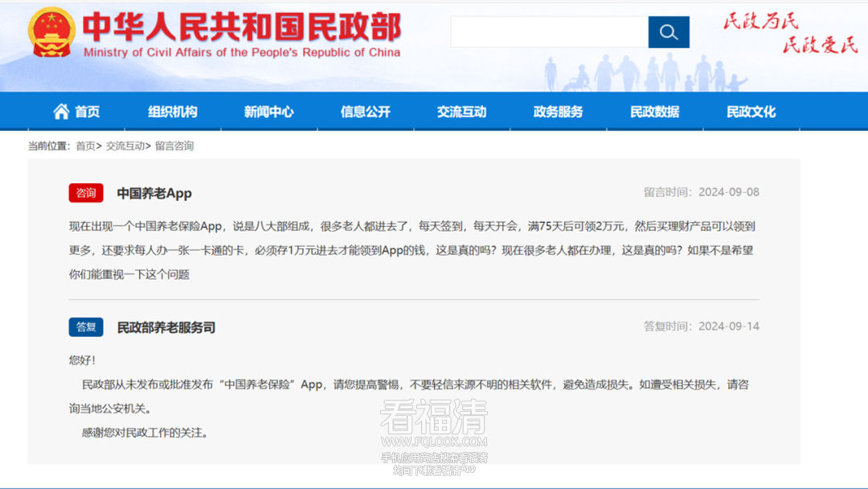The height and width of the screenshot is (489, 868).
Task: Focus the site search input field
Action: [549, 32]
